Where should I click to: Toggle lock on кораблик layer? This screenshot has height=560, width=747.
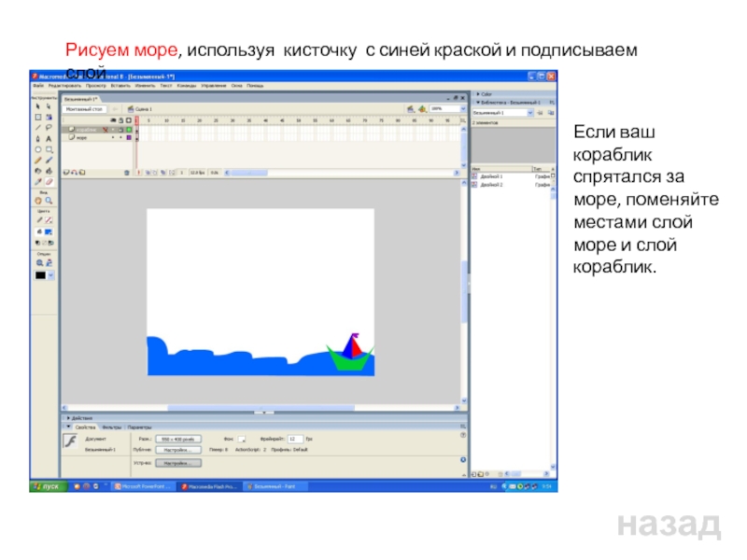tap(121, 130)
